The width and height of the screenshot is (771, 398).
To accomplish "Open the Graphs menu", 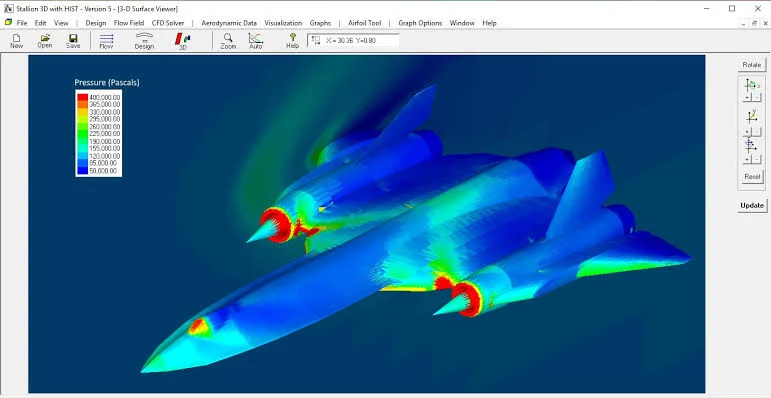I will pyautogui.click(x=320, y=23).
